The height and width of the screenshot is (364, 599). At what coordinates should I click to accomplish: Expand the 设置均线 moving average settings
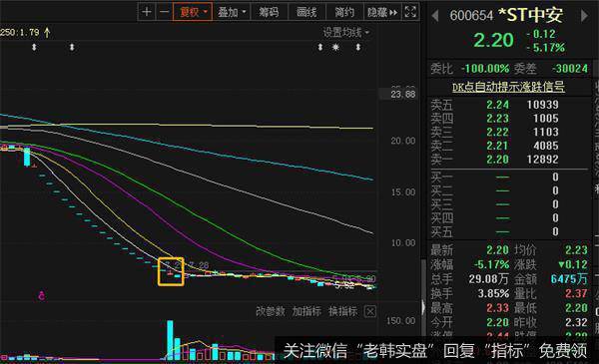[346, 33]
